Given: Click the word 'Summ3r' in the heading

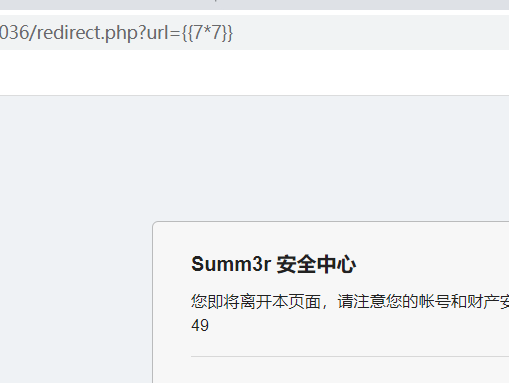Looking at the screenshot, I should point(231,264).
